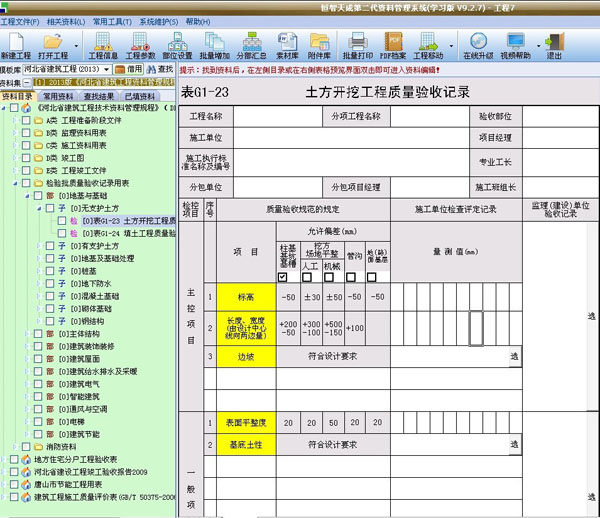Open the 系统维护(S) menu
This screenshot has width=600, height=518.
(x=158, y=22)
